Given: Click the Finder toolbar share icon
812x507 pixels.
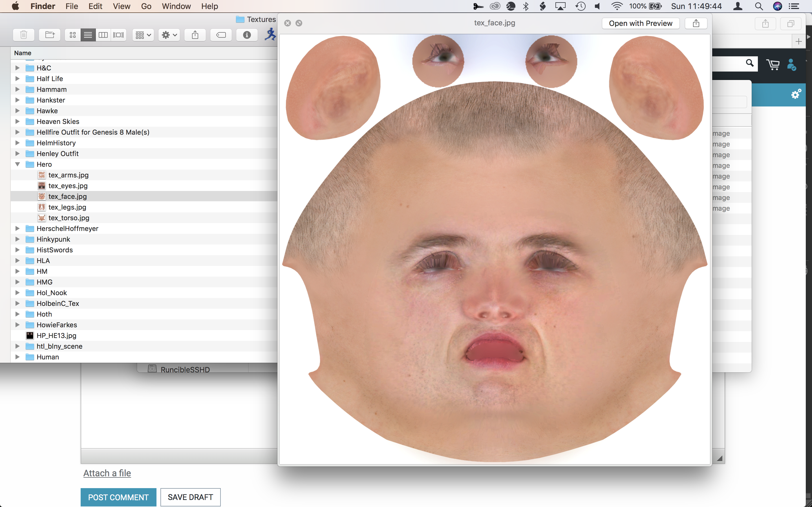Looking at the screenshot, I should pyautogui.click(x=195, y=35).
